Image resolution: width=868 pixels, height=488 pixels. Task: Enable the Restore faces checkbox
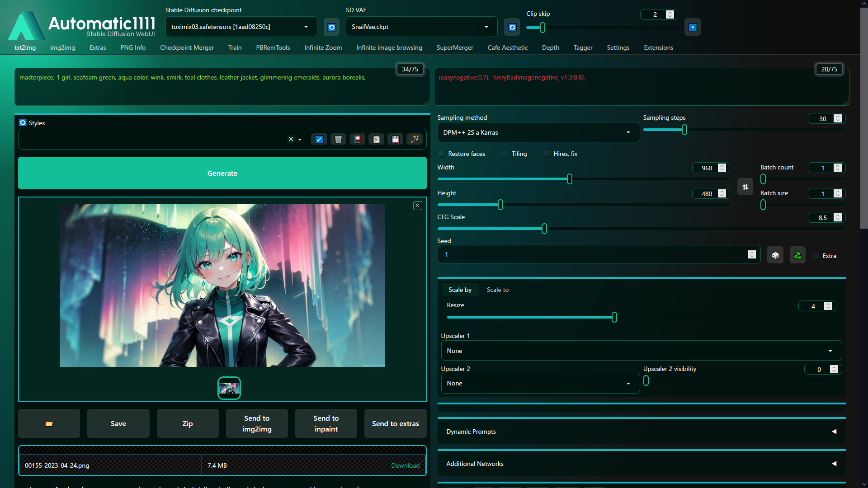click(442, 154)
